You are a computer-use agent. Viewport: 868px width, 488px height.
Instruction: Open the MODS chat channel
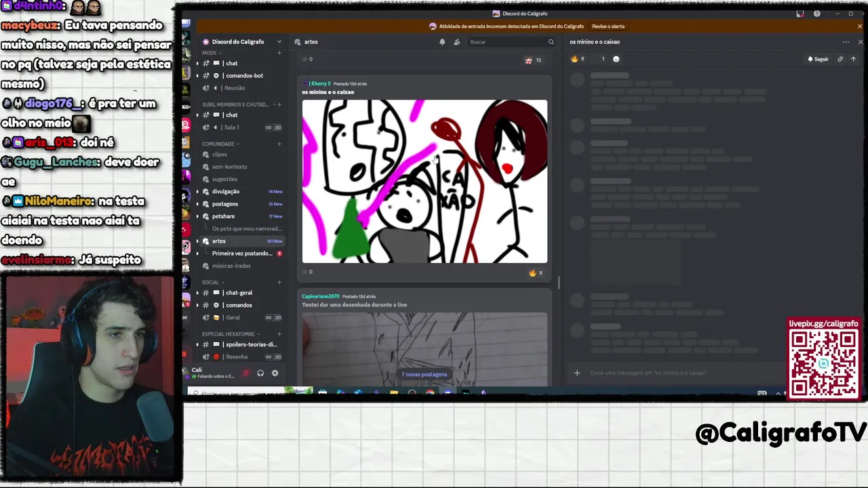[x=240, y=63]
